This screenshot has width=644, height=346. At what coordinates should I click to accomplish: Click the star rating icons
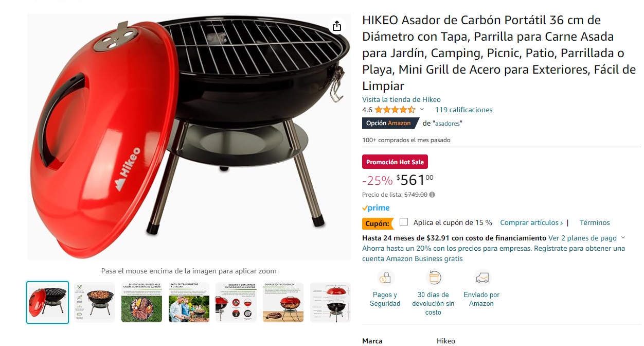[x=395, y=110]
